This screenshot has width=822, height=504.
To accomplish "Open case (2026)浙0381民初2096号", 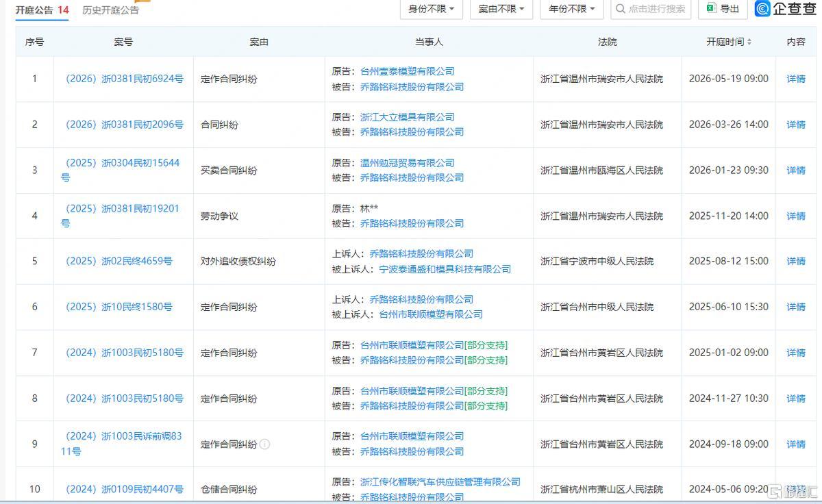I will point(124,125).
